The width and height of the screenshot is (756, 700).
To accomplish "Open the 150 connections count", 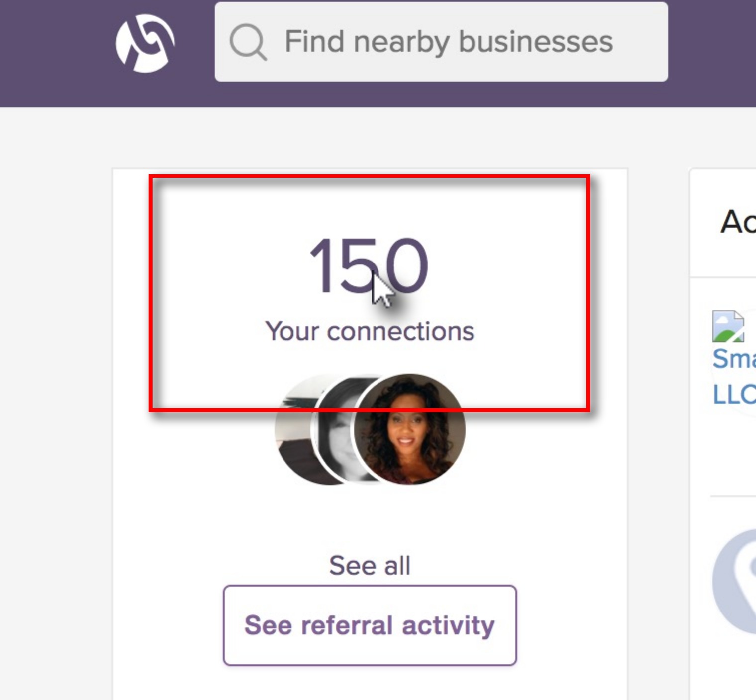I will click(x=369, y=265).
